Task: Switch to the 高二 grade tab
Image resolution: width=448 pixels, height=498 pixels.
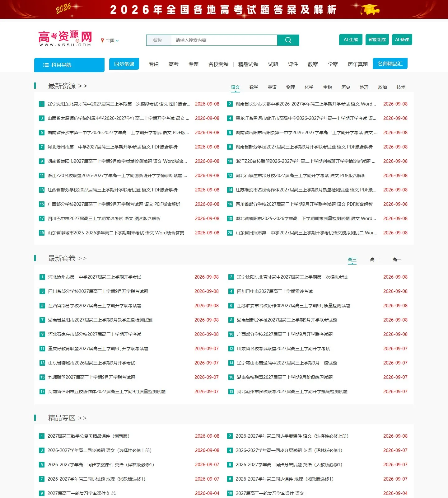Action: 374,260
